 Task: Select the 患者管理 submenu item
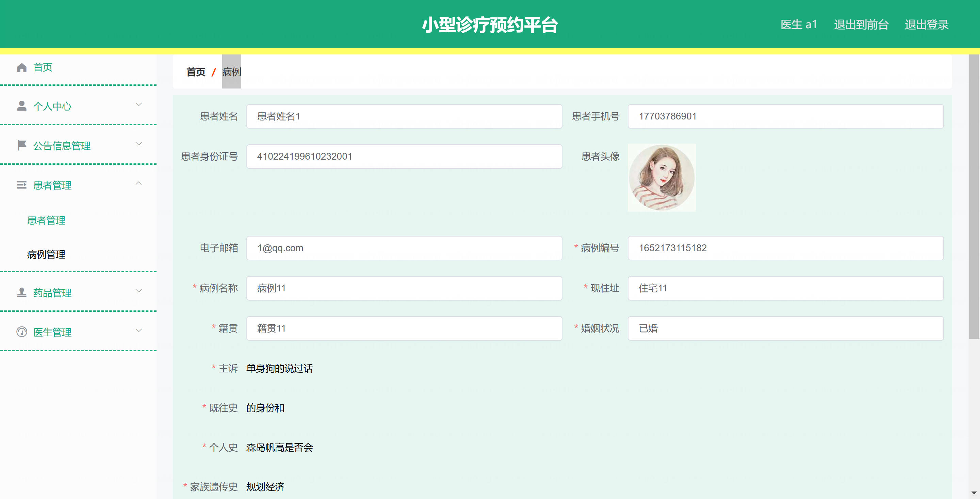pos(46,220)
